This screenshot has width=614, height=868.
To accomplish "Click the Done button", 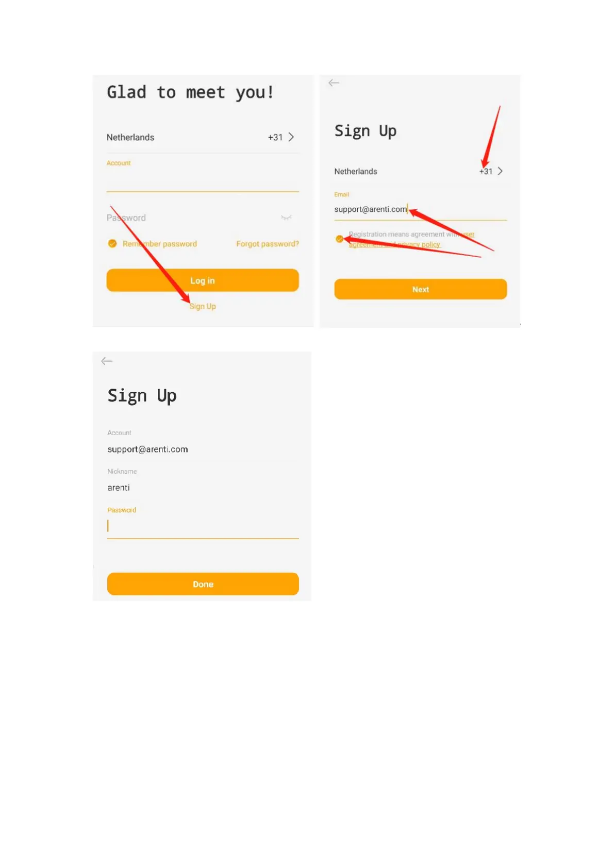I will [203, 584].
